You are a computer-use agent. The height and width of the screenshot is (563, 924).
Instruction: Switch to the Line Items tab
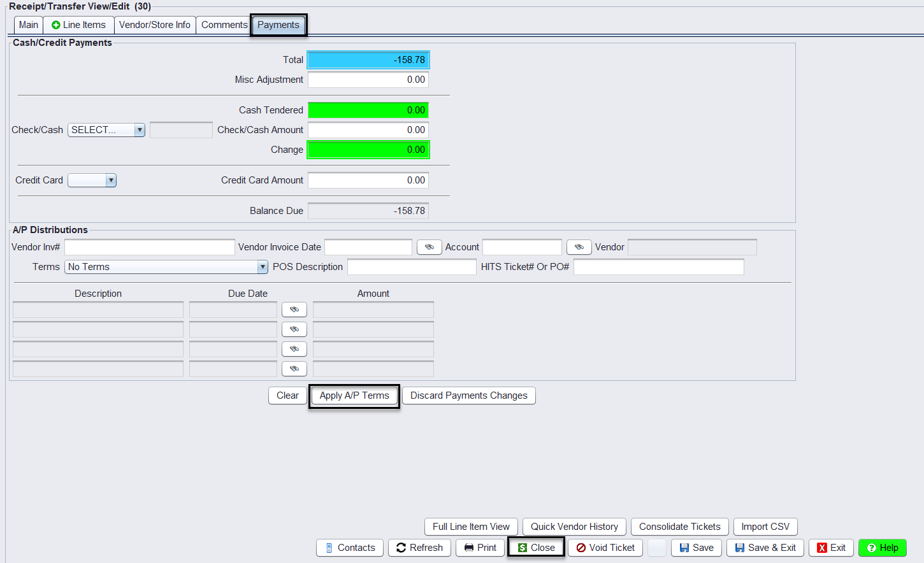coord(78,25)
